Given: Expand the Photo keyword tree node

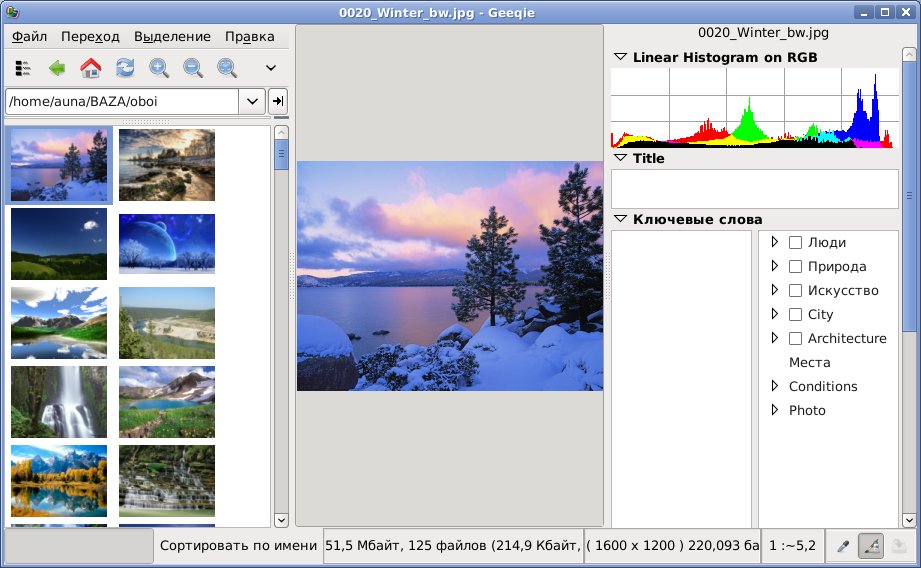Looking at the screenshot, I should pyautogui.click(x=775, y=410).
